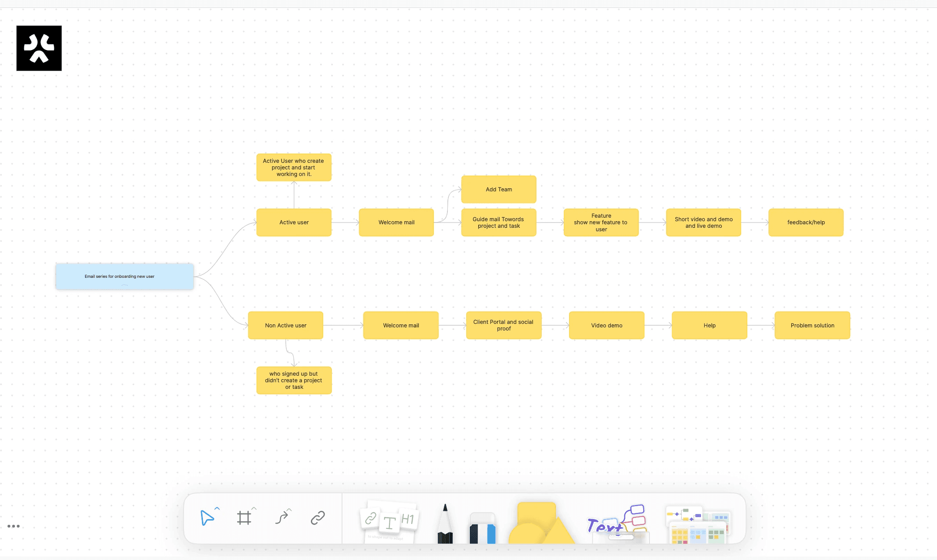Select the curved connector tool

[x=281, y=518]
